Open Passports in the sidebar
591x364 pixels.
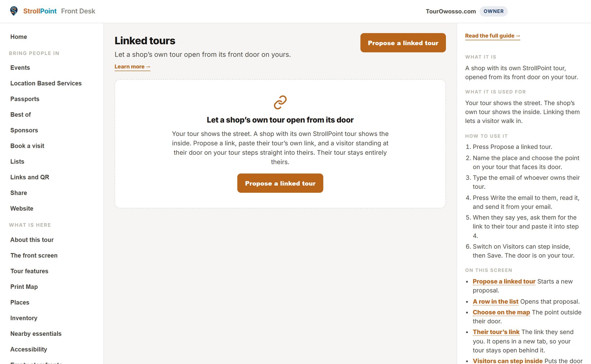click(x=25, y=99)
